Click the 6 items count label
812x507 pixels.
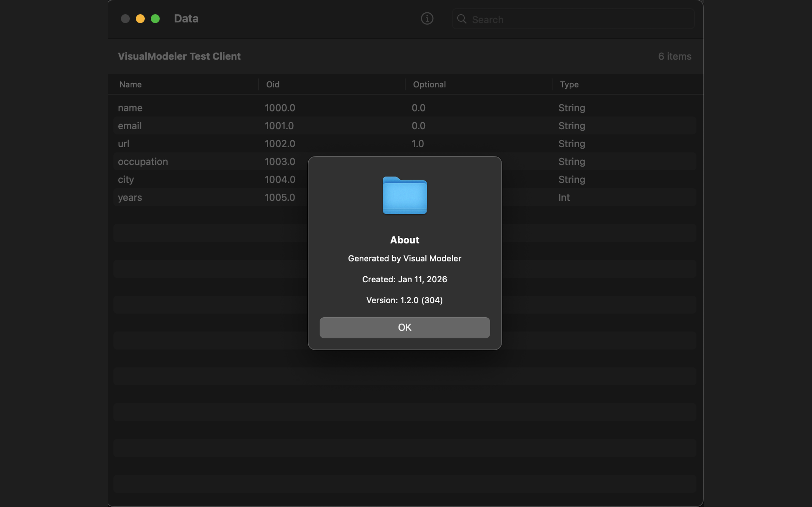[674, 56]
